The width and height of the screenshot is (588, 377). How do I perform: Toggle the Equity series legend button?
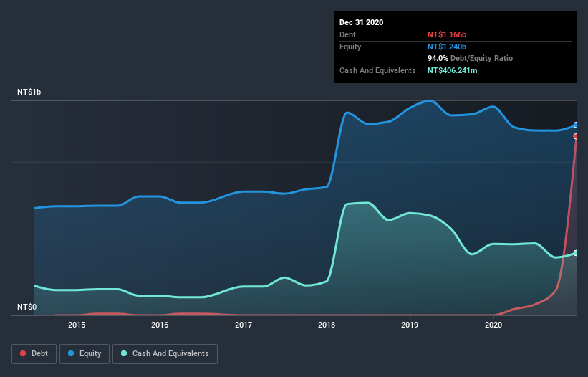pyautogui.click(x=85, y=354)
